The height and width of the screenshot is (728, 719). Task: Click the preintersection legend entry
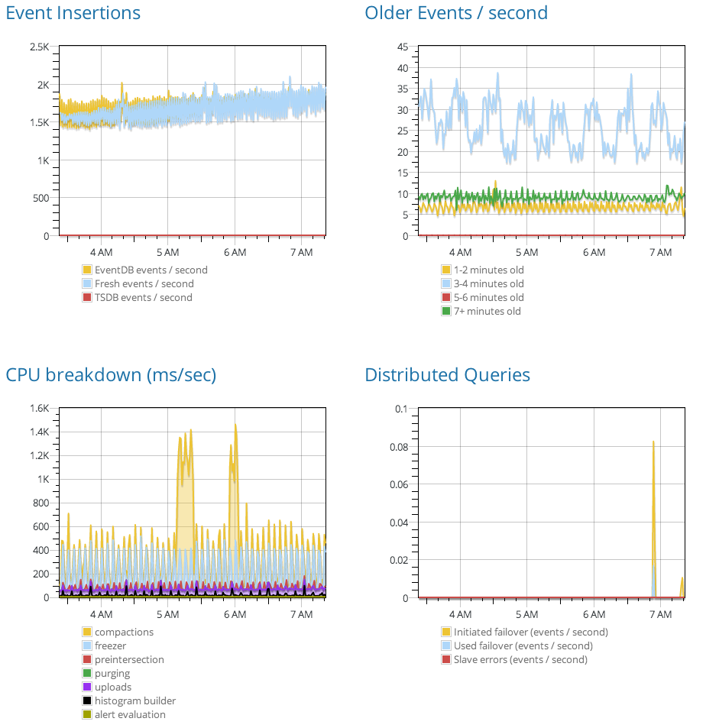pyautogui.click(x=128, y=659)
